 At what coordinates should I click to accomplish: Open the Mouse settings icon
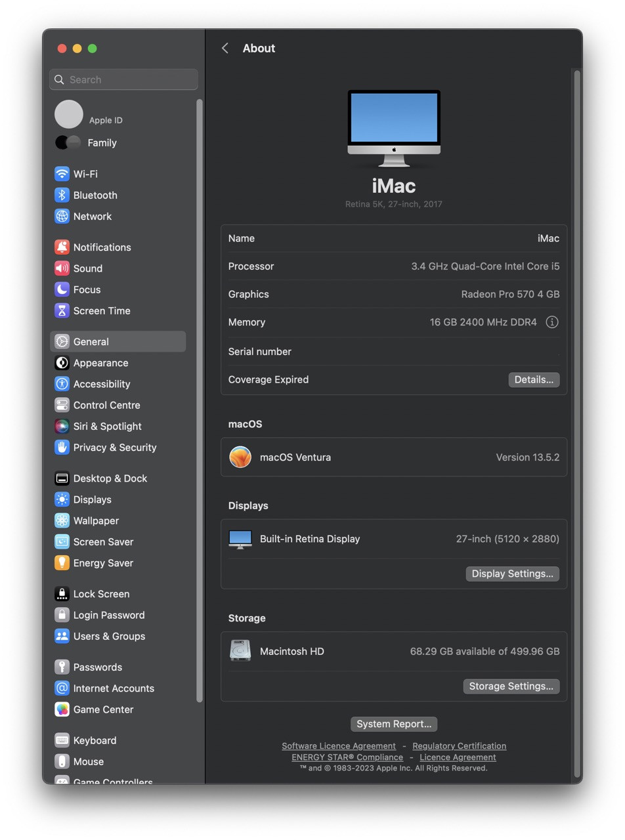point(62,761)
